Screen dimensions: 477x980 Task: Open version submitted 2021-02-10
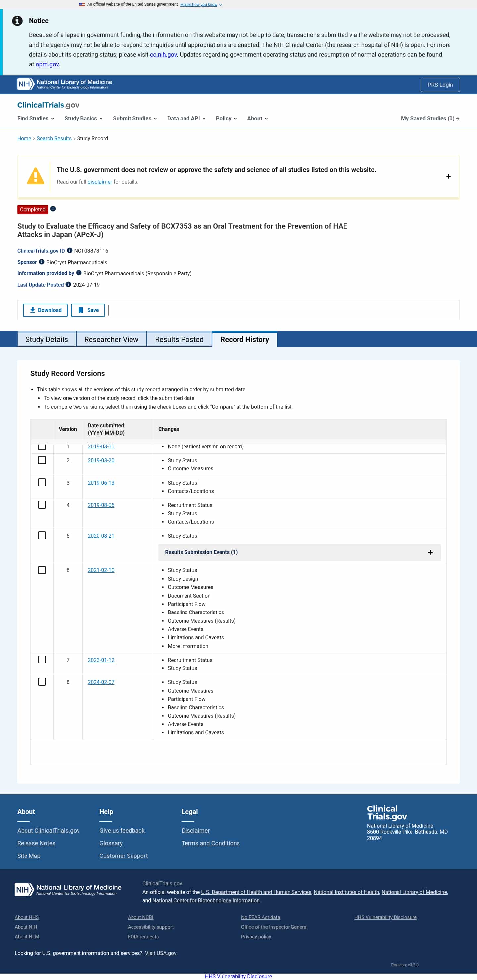101,570
